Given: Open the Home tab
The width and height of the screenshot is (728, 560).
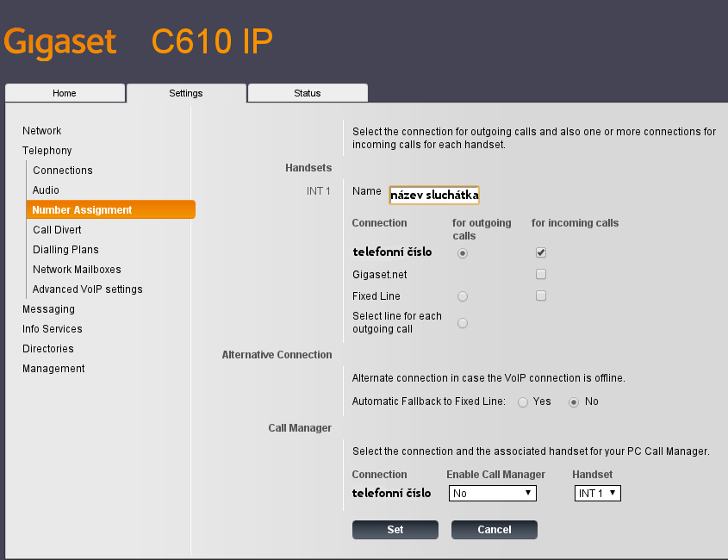Looking at the screenshot, I should click(x=65, y=93).
